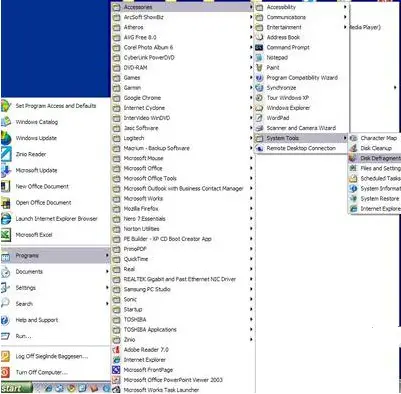Launch Remote Desktop Connection
This screenshot has width=401, height=394.
pyautogui.click(x=301, y=148)
